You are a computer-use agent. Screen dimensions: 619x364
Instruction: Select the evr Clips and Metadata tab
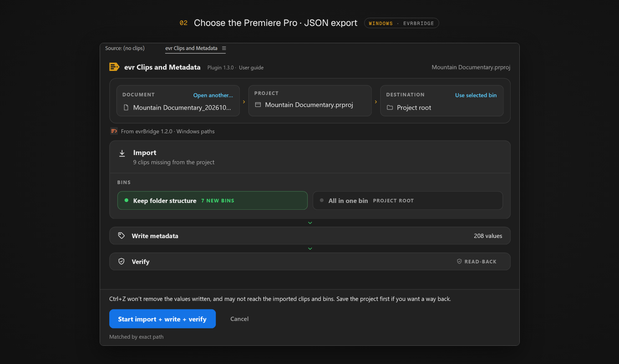point(191,48)
